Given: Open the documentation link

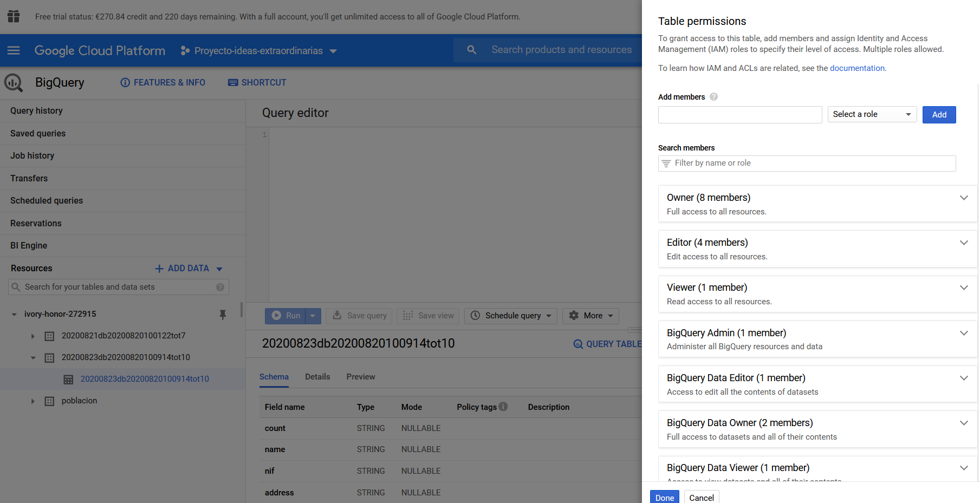Looking at the screenshot, I should (x=857, y=68).
